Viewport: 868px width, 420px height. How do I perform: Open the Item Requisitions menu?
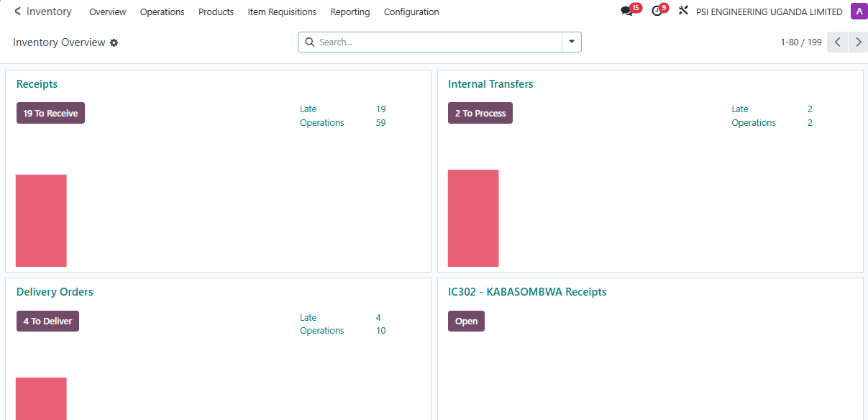tap(282, 12)
